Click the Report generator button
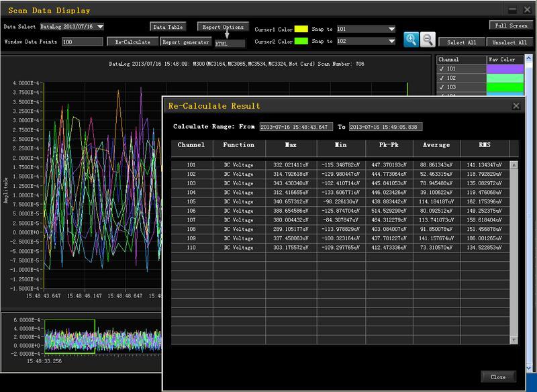This screenshot has height=392, width=537. pyautogui.click(x=186, y=42)
